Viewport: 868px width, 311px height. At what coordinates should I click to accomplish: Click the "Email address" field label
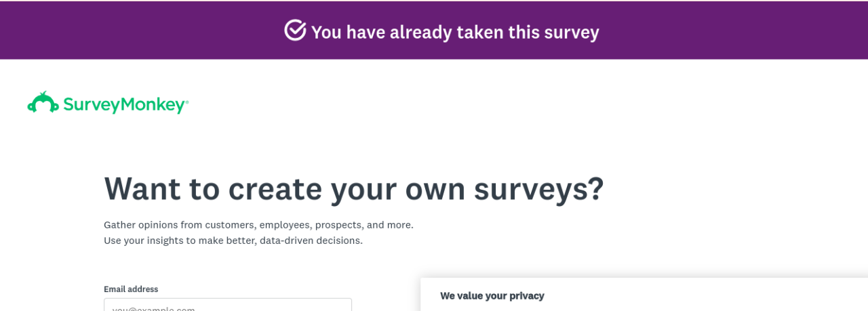pos(131,289)
